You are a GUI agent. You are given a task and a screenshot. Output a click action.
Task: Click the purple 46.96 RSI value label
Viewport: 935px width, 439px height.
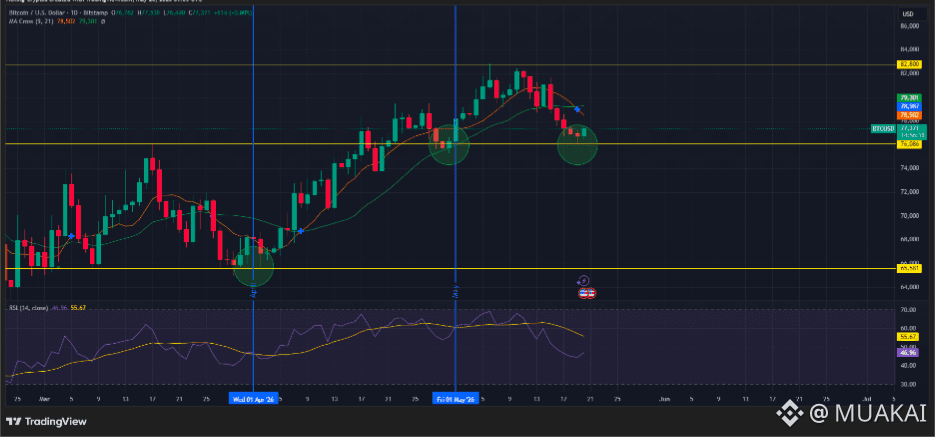909,353
